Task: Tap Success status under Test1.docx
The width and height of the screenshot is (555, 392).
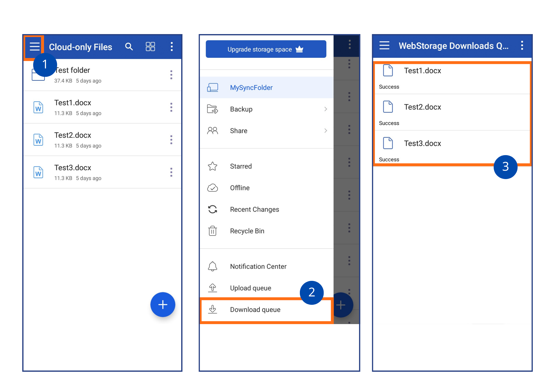Action: pyautogui.click(x=389, y=87)
